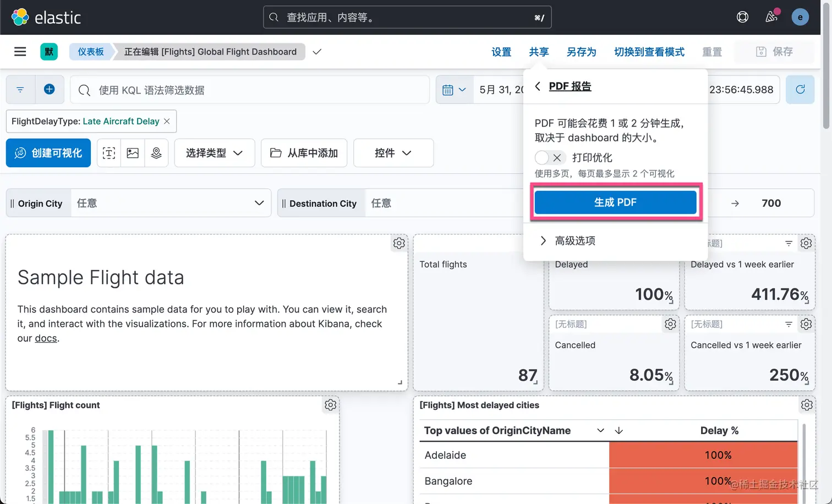Click sort arrow in OriginCityName column

coord(618,430)
